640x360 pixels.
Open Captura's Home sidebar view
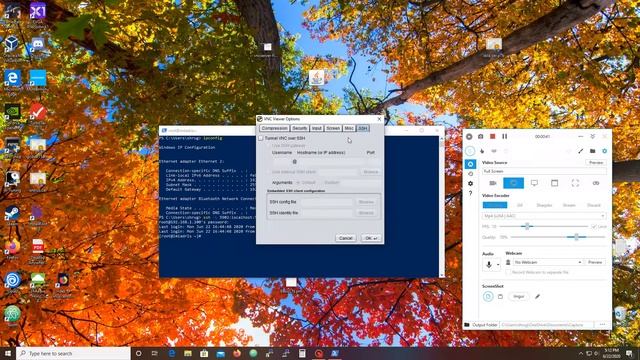pyautogui.click(x=470, y=164)
